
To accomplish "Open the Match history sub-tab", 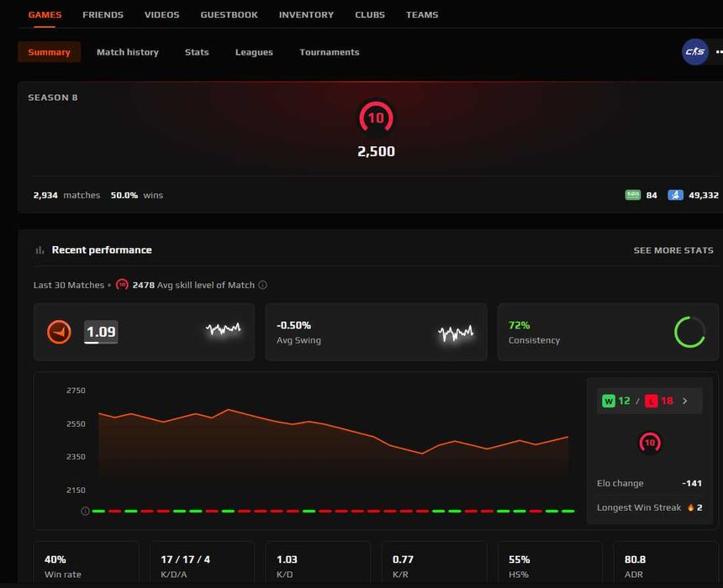I will [x=128, y=52].
